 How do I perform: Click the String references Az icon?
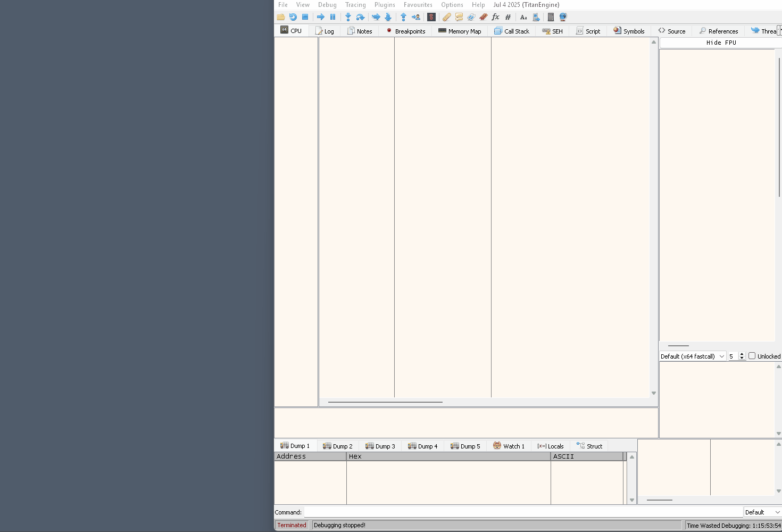523,17
